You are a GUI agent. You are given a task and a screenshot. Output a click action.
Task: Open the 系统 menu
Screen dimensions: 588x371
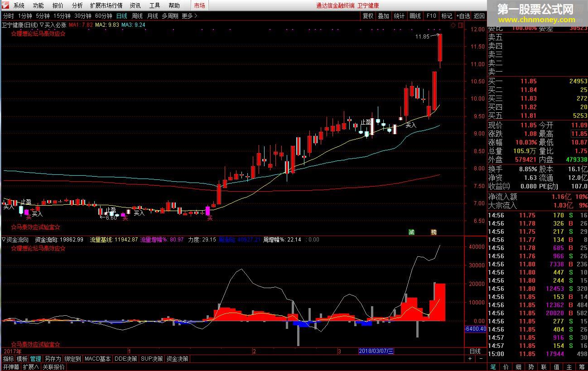tap(19, 5)
